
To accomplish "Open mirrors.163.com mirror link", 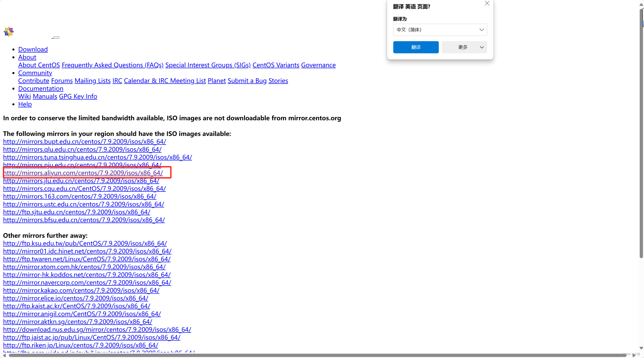I will (80, 196).
